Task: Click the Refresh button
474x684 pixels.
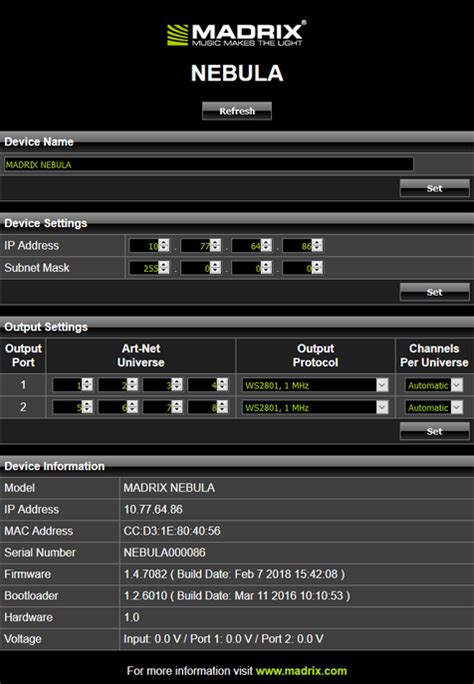Action: [237, 111]
